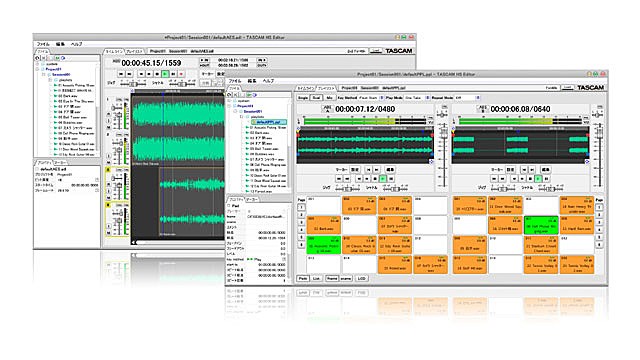The height and width of the screenshot is (360, 640).
Task: Open the Key Method dropdown
Action: (x=382, y=98)
